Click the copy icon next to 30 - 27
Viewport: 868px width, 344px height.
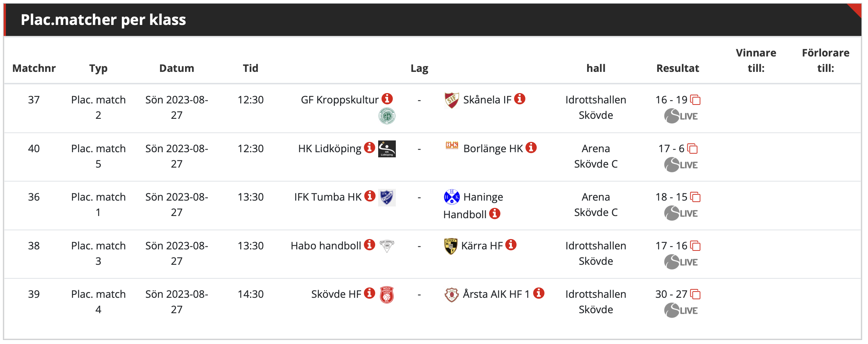coord(695,294)
